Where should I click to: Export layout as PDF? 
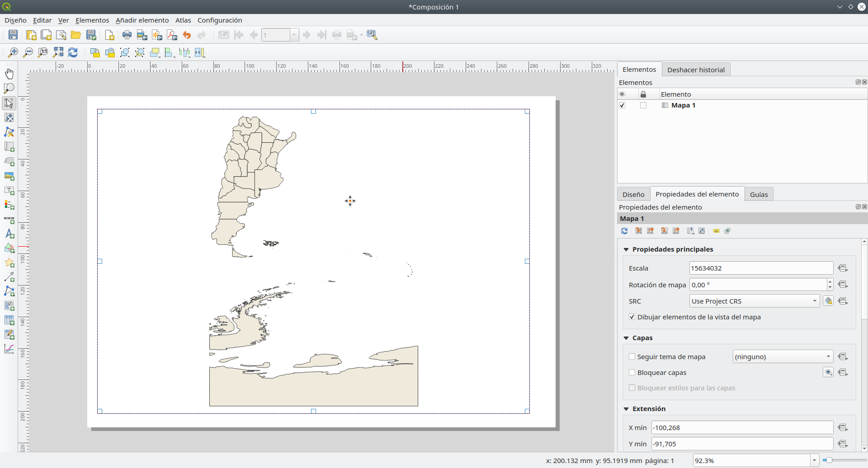tap(172, 35)
